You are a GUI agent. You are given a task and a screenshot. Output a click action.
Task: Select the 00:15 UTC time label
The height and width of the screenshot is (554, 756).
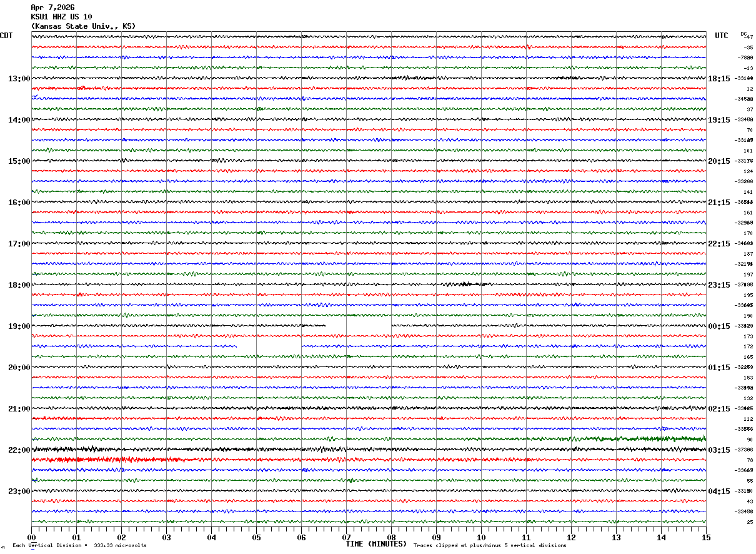coord(719,326)
